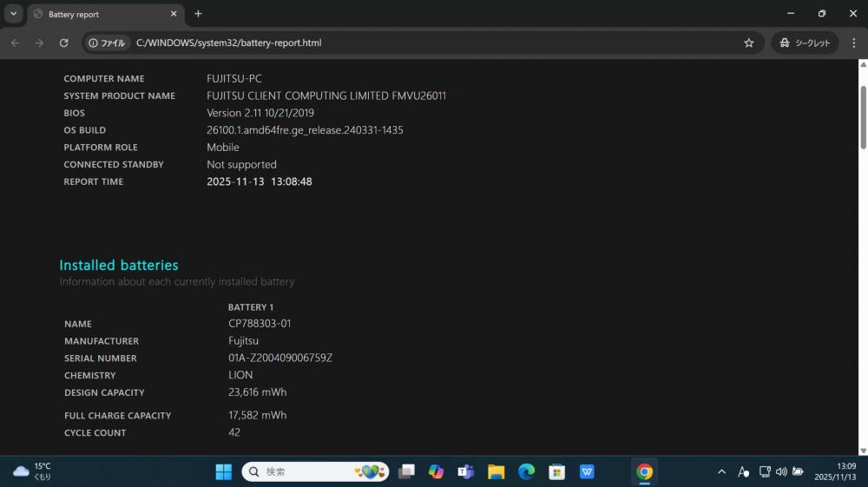Select the Battery report tab
The width and height of the screenshot is (868, 487).
point(105,14)
